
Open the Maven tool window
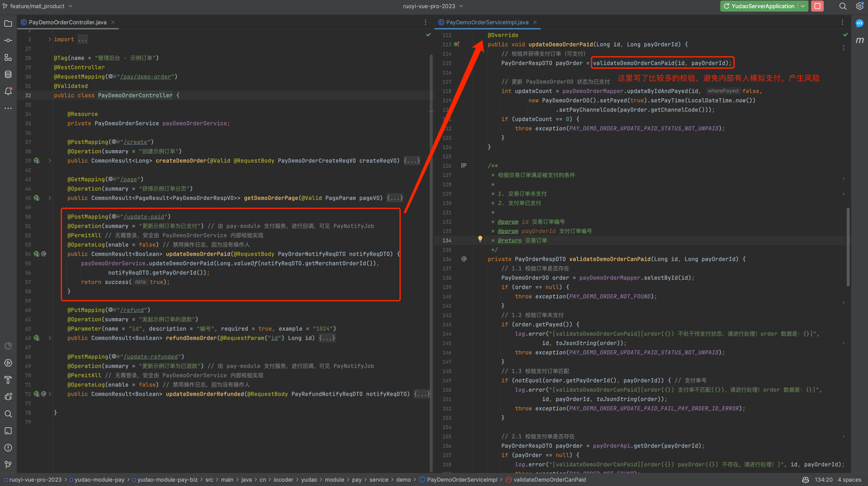point(860,40)
